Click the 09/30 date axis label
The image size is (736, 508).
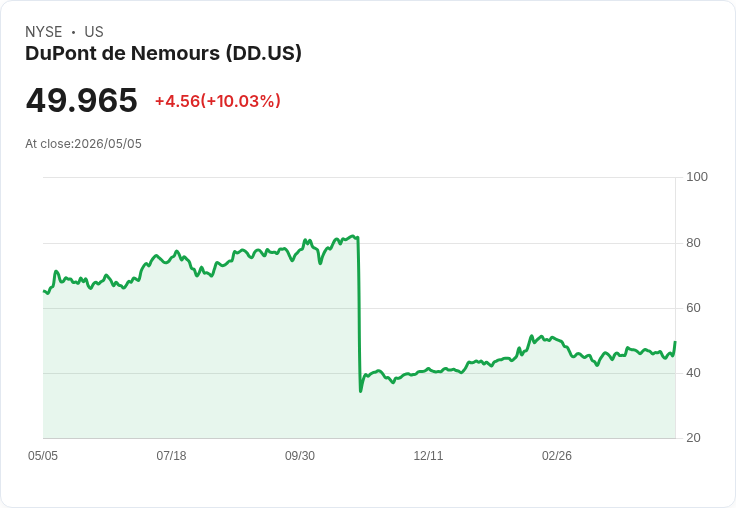pos(300,455)
